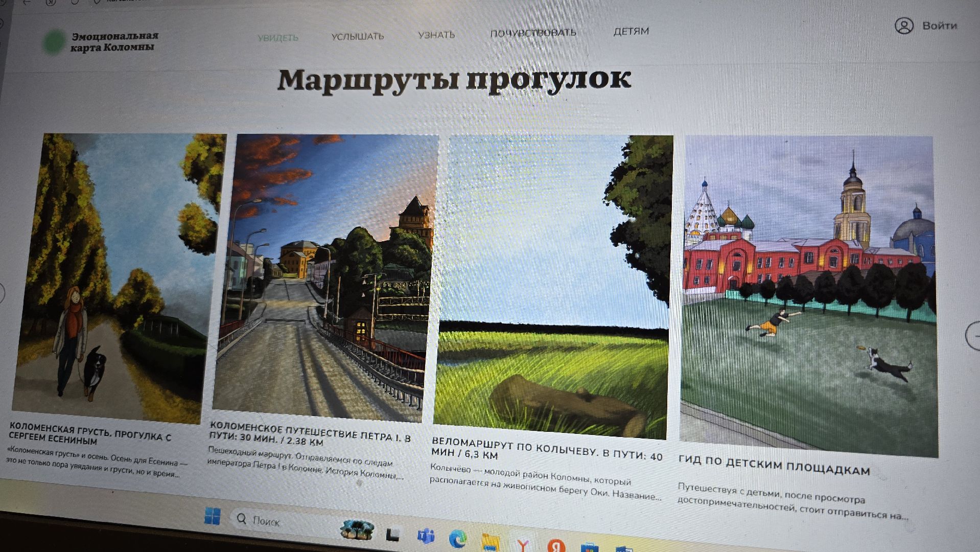The image size is (980, 552).
Task: Launch Yandex Browser from the taskbar
Action: point(524,545)
